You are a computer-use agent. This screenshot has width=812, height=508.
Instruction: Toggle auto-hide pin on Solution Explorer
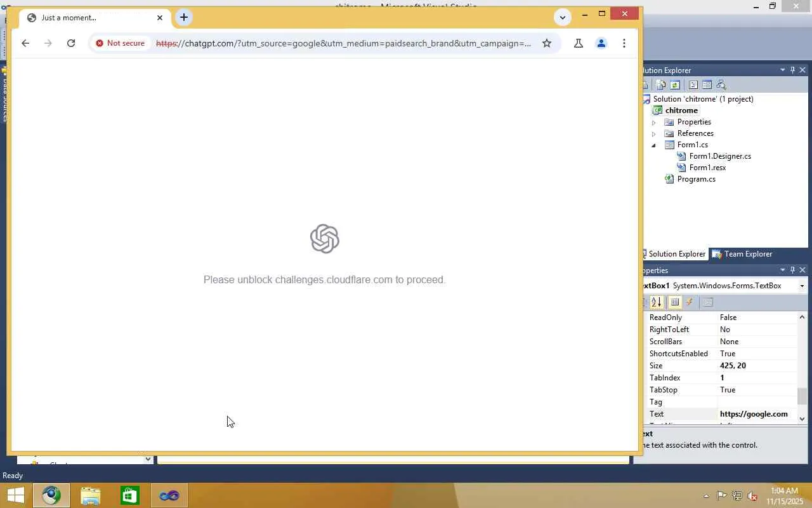click(x=792, y=70)
